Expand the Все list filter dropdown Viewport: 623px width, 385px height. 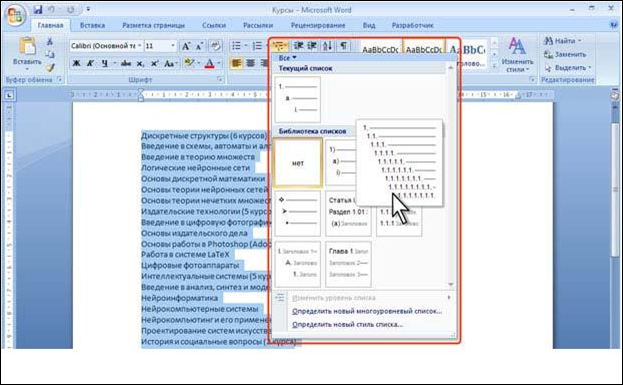[x=287, y=58]
